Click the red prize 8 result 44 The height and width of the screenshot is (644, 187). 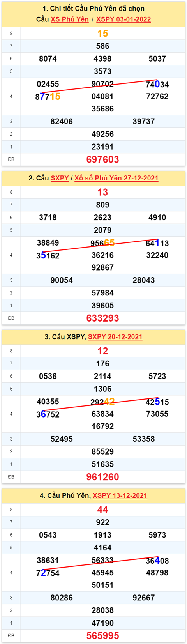pos(102,510)
